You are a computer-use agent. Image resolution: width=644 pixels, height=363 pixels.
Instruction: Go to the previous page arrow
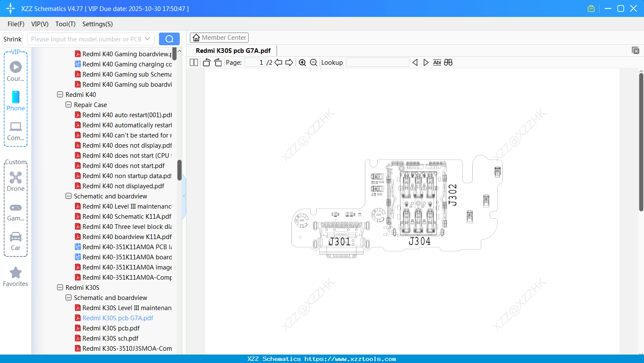pos(278,63)
